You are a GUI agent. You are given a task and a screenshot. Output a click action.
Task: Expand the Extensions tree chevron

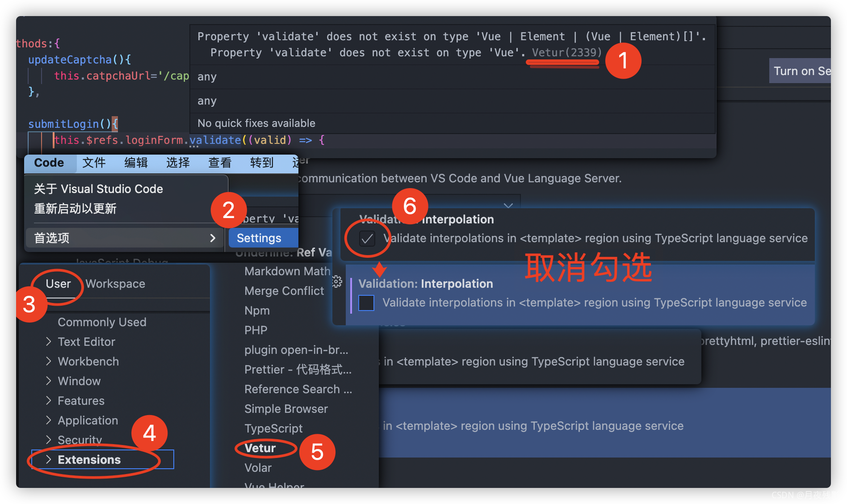click(49, 460)
